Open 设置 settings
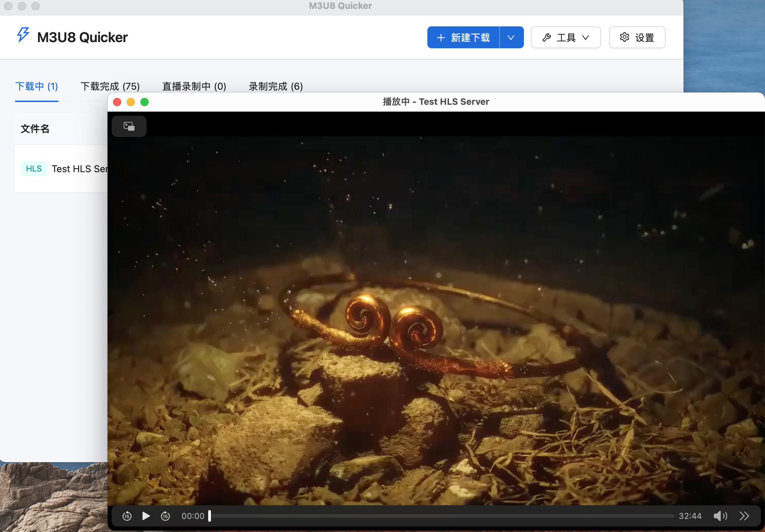The width and height of the screenshot is (765, 532). coord(637,37)
